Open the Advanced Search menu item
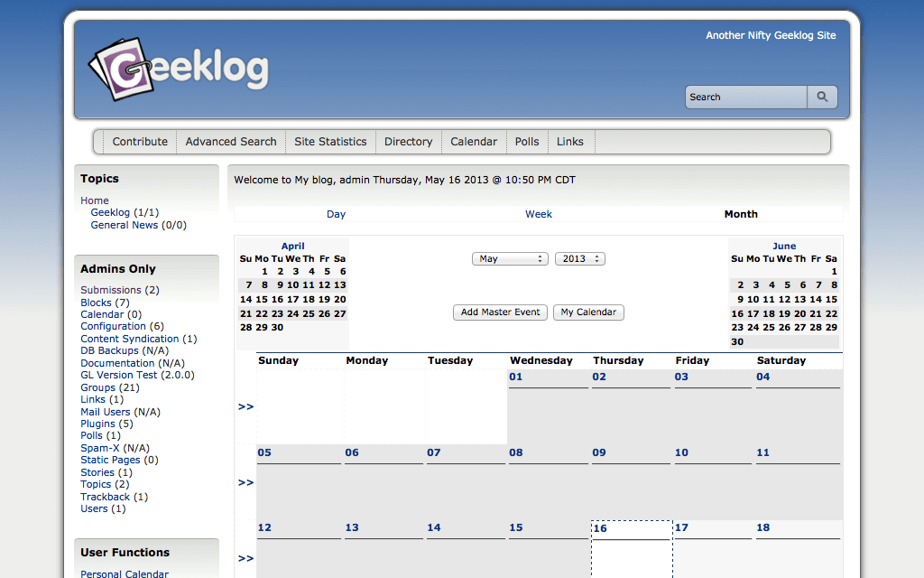The height and width of the screenshot is (578, 924). 231,142
